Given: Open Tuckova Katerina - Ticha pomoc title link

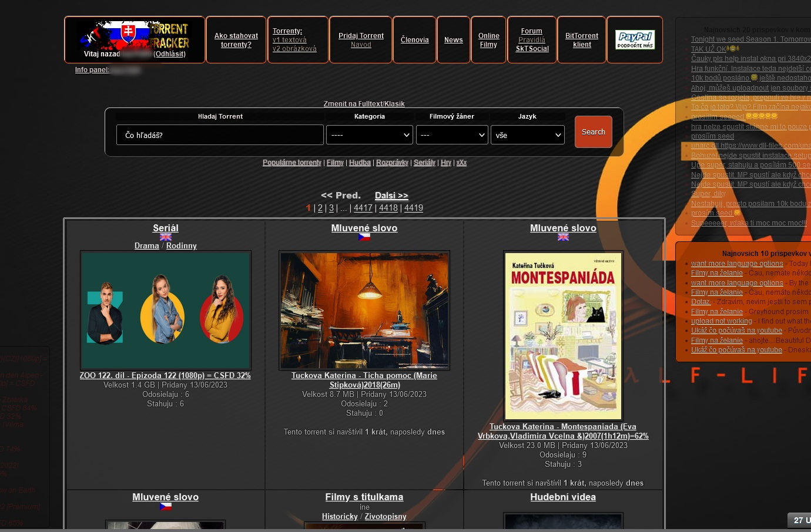Looking at the screenshot, I should pyautogui.click(x=364, y=381).
